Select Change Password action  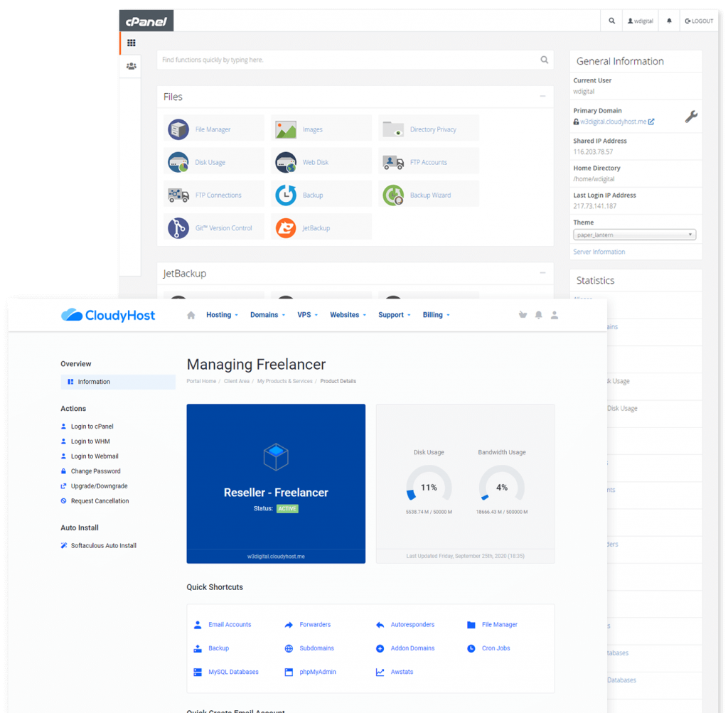pos(90,471)
